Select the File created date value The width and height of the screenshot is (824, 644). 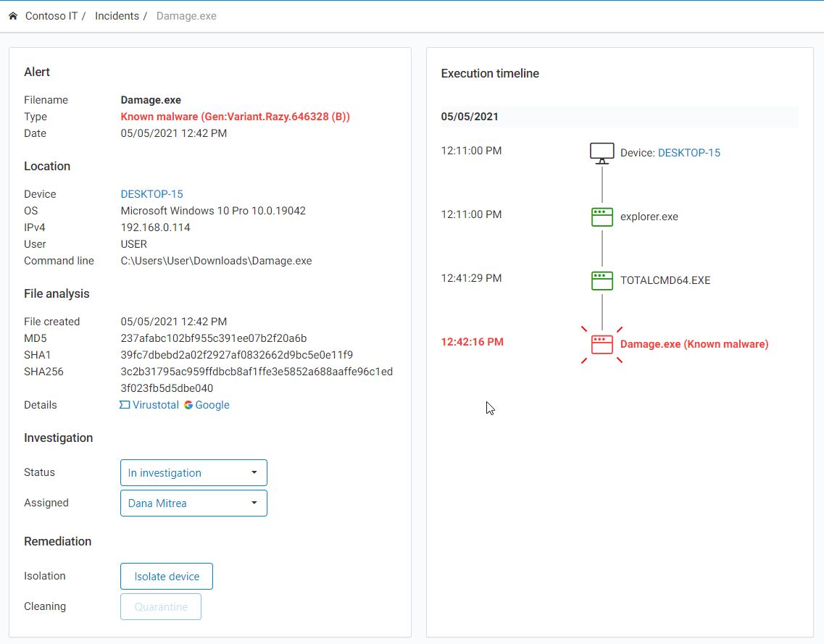click(x=173, y=322)
